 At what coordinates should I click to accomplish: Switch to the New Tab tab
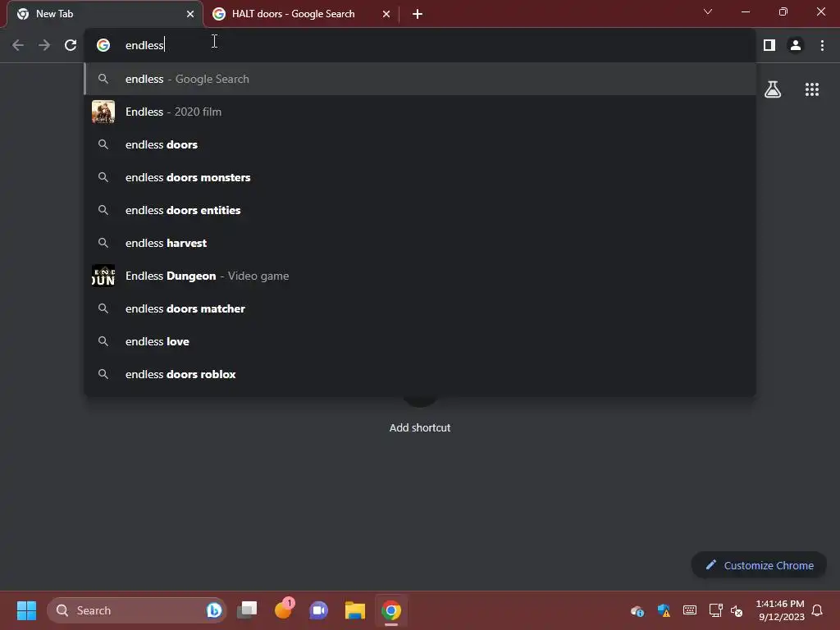(x=105, y=14)
